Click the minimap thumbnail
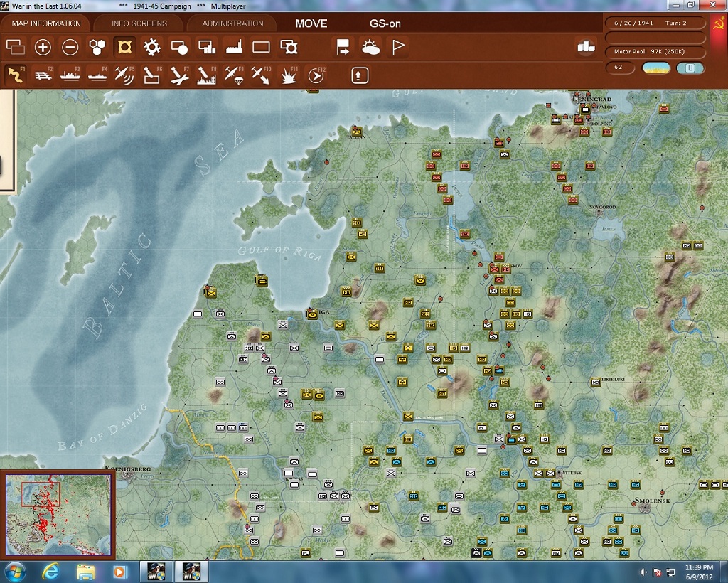This screenshot has width=728, height=583. [x=58, y=513]
